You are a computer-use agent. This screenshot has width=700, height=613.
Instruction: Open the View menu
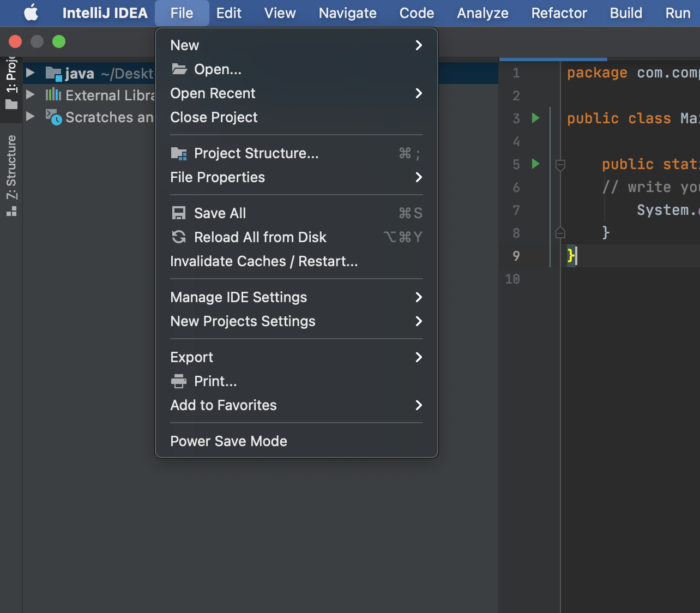[280, 13]
